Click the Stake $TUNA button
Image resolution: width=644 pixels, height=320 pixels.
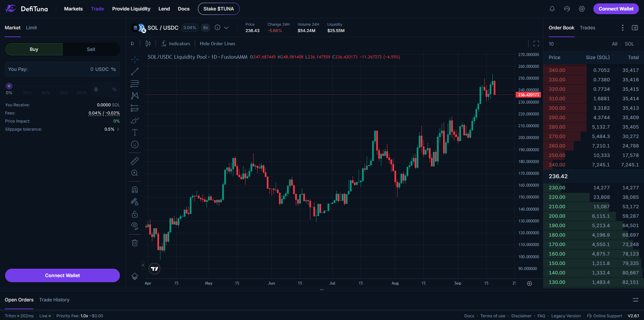[218, 9]
